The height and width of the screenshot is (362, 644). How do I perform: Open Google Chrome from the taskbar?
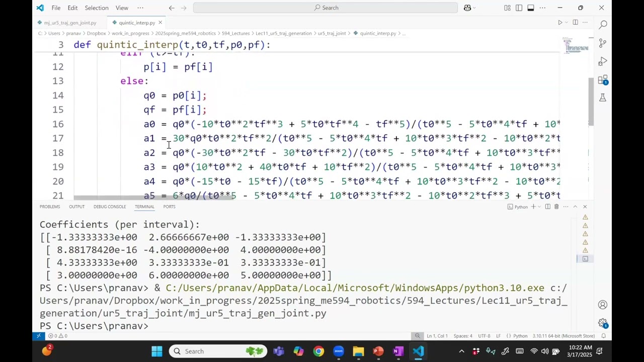tap(318, 351)
